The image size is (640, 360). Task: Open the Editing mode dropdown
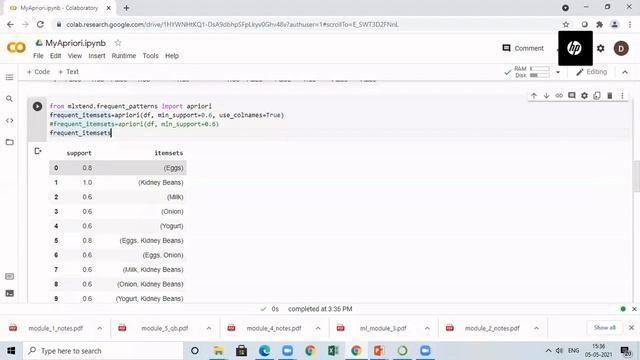[x=591, y=72]
